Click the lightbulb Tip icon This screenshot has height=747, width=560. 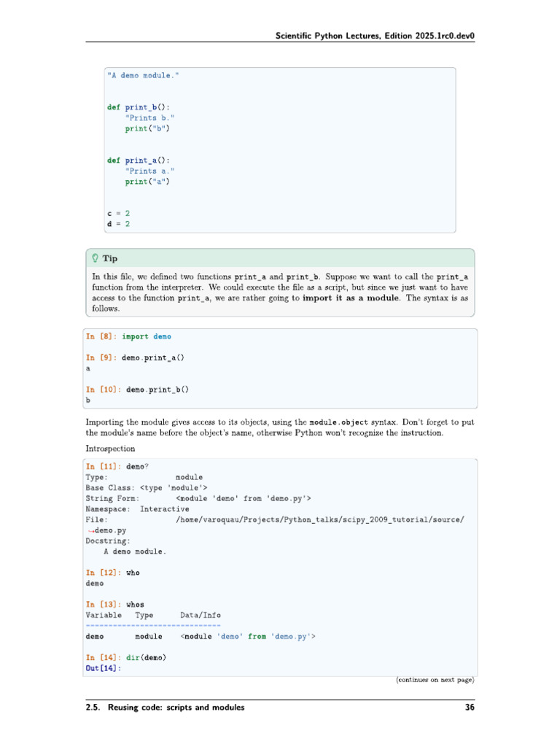pos(95,258)
